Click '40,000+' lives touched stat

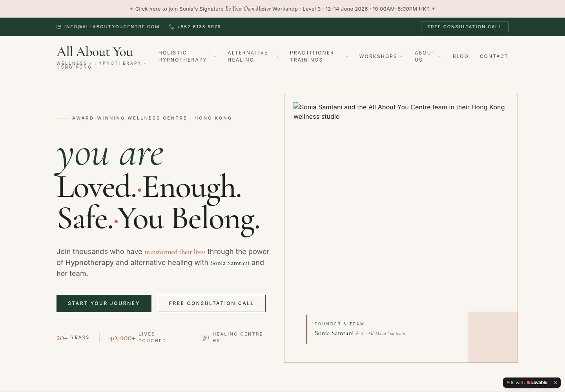click(122, 338)
